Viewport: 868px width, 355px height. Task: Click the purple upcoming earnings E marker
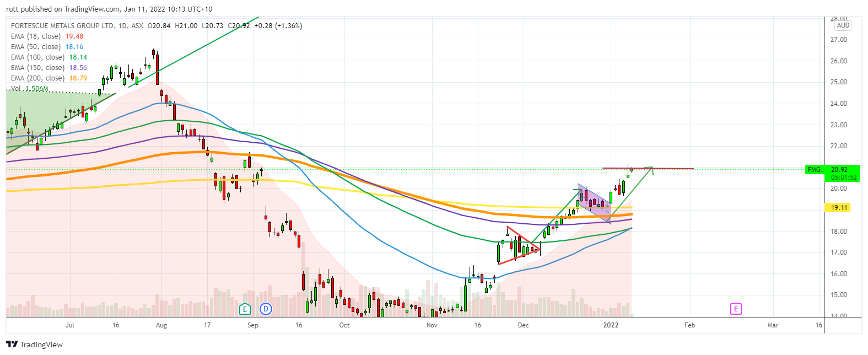point(736,309)
